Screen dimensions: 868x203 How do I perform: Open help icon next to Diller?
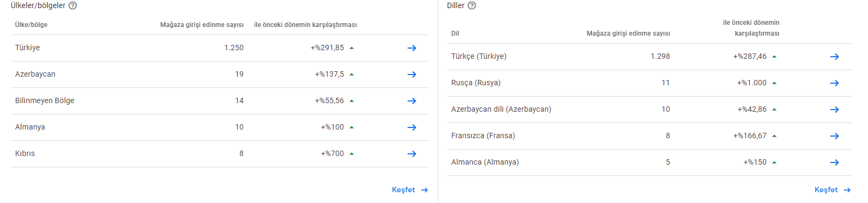(x=472, y=5)
